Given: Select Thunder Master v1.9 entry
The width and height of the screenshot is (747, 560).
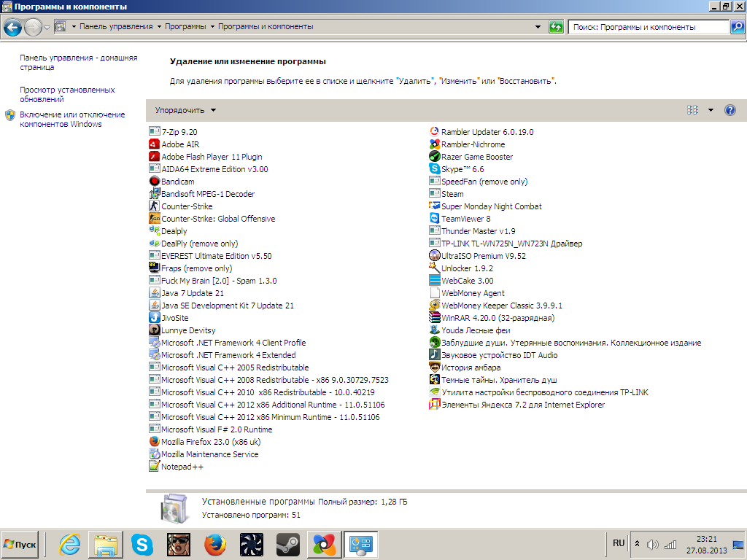Looking at the screenshot, I should [x=473, y=231].
